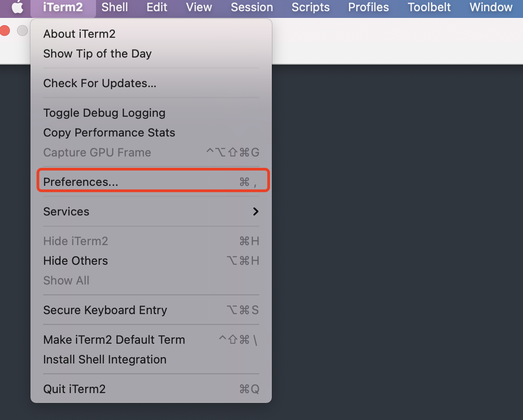Choose Show Tip of the Day
Image resolution: width=523 pixels, height=420 pixels.
[97, 54]
